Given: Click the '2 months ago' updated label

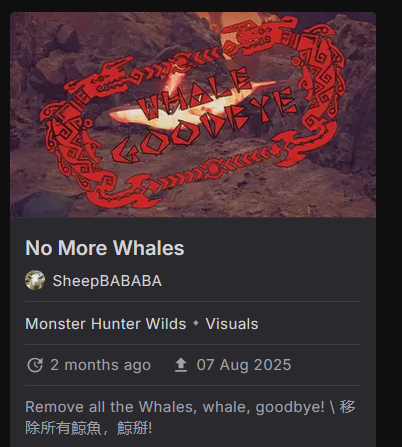Looking at the screenshot, I should click(100, 365).
